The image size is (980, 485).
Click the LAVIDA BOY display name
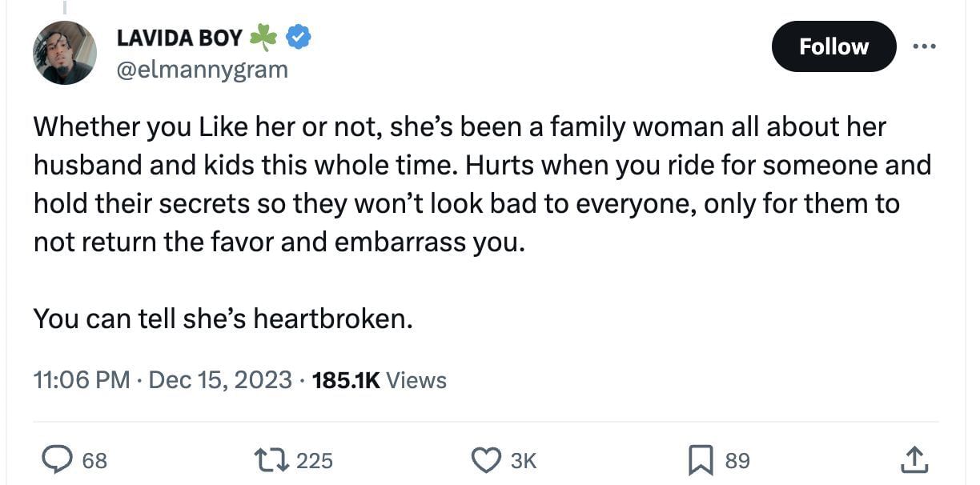179,37
